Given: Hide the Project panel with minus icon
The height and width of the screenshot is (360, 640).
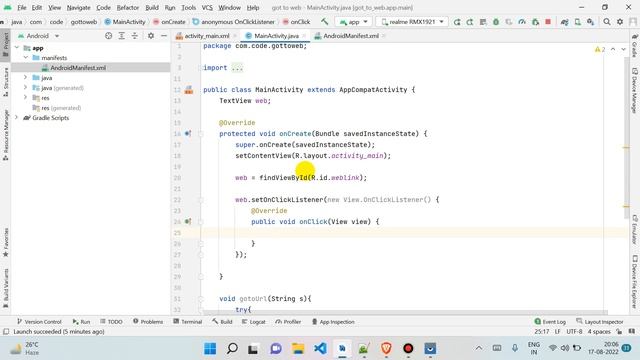Looking at the screenshot, I should [164, 36].
